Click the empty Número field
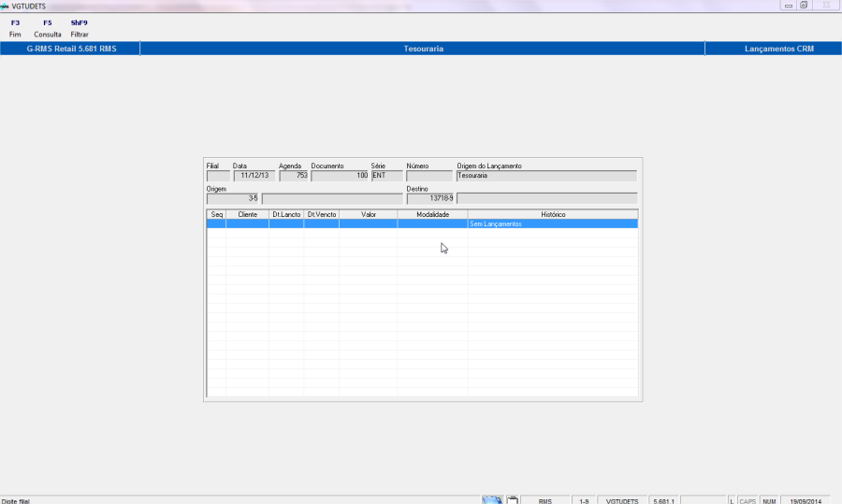 429,176
